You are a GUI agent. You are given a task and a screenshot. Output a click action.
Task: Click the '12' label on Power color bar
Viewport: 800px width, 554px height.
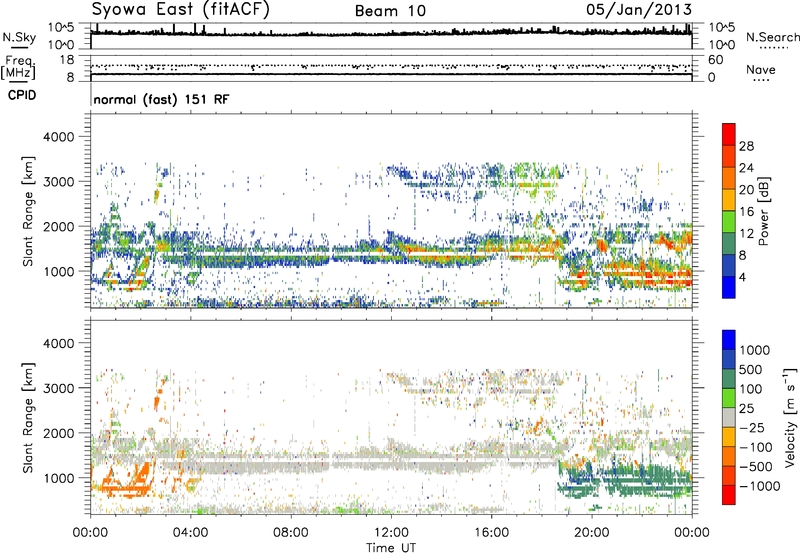pyautogui.click(x=746, y=234)
